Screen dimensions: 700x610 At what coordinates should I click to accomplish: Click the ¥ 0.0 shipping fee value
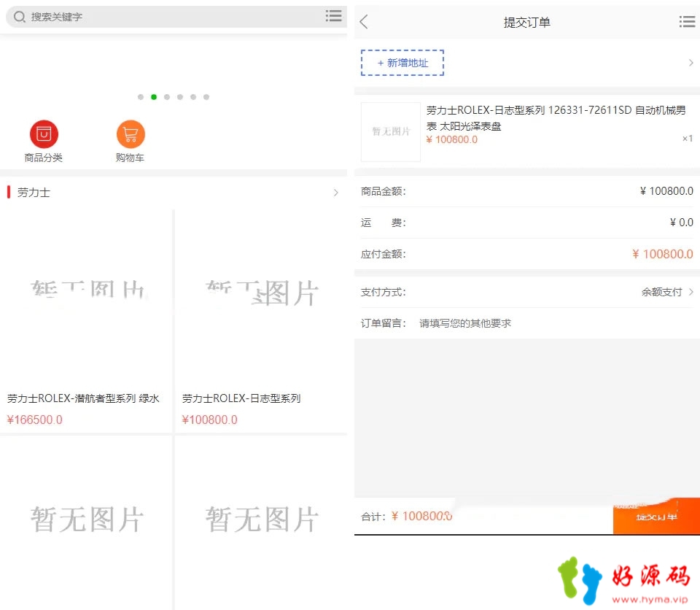(681, 223)
